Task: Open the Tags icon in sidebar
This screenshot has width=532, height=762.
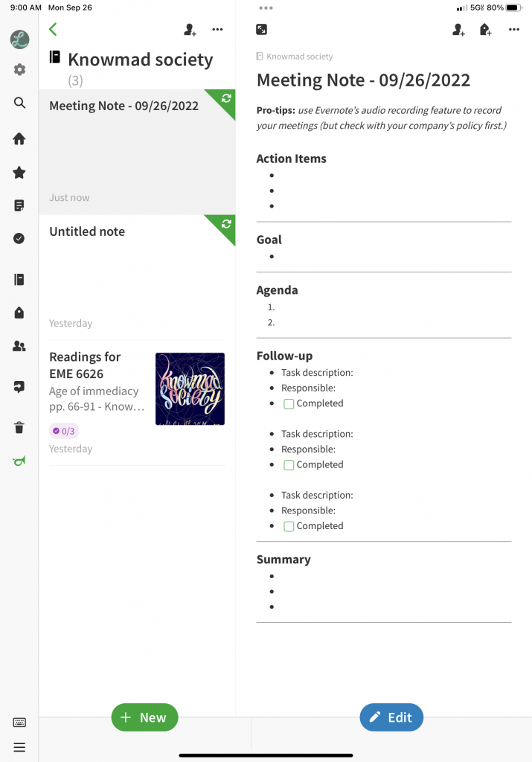Action: tap(19, 313)
